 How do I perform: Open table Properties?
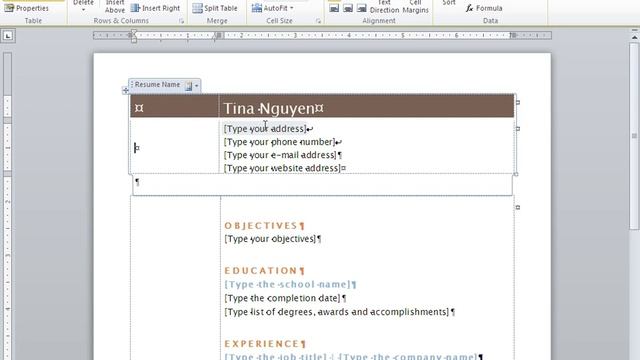coord(27,8)
